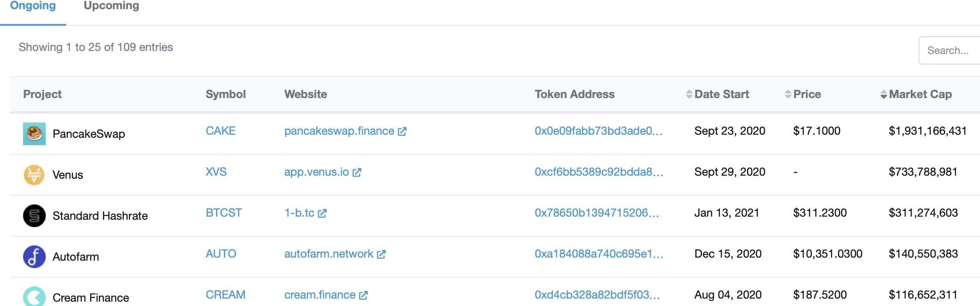The height and width of the screenshot is (306, 980).
Task: Click the price $311.2300
Action: point(820,213)
